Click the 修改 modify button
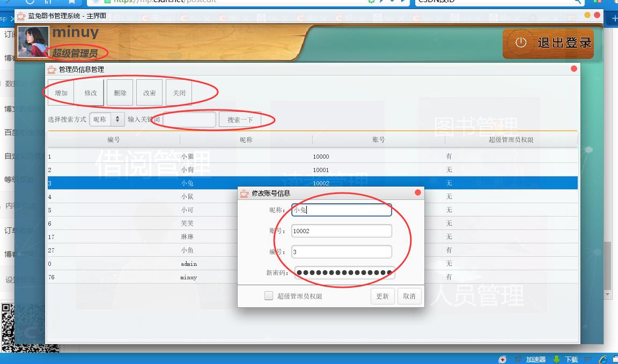Screen dimensions: 618x364 pyautogui.click(x=91, y=93)
